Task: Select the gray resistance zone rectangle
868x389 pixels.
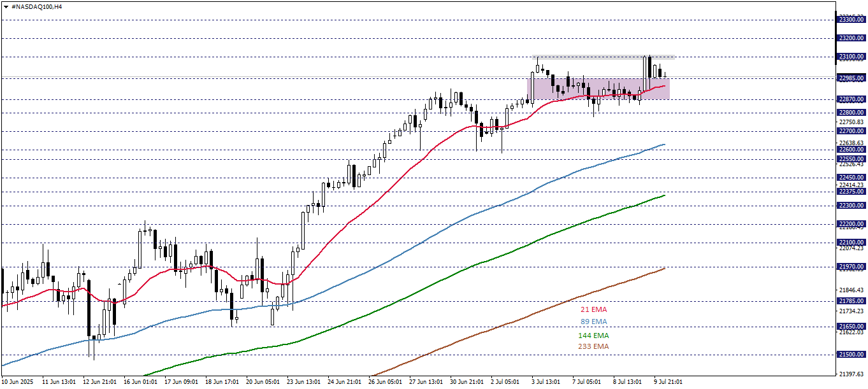Action: (604, 57)
